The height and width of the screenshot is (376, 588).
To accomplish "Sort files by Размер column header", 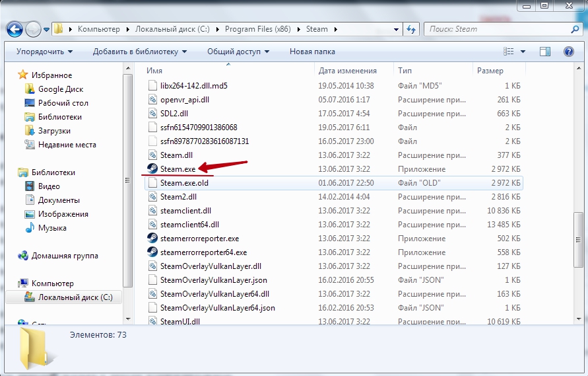I will [489, 71].
